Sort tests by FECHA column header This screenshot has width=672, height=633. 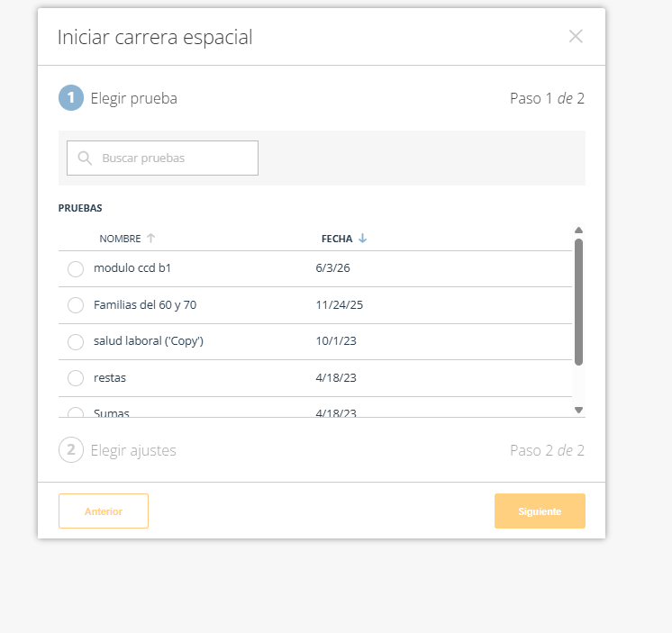337,239
